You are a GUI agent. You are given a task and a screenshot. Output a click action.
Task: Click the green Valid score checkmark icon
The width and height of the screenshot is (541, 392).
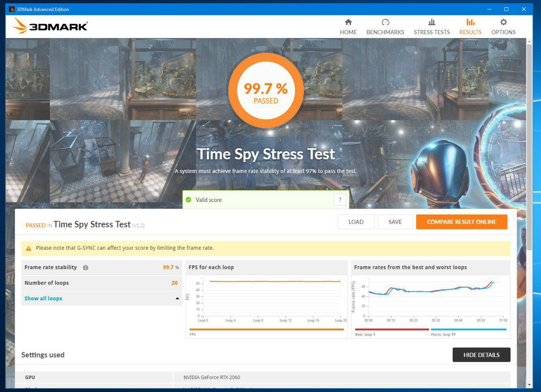click(x=189, y=200)
